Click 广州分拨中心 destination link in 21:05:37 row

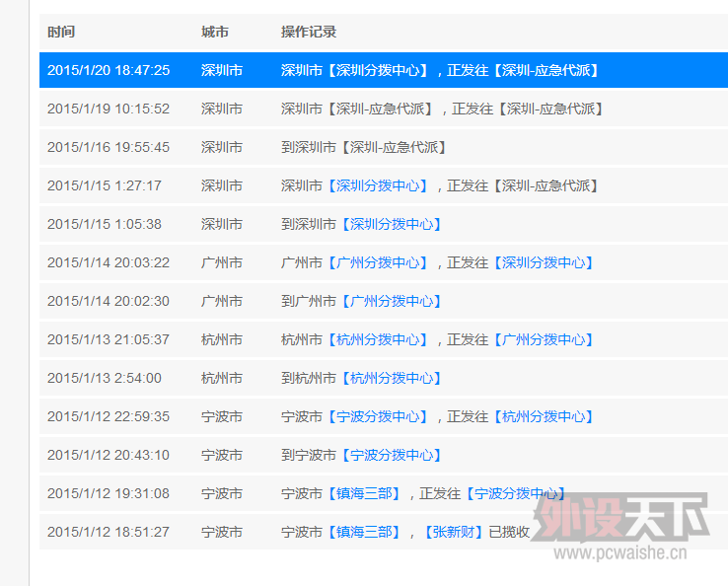pos(544,339)
